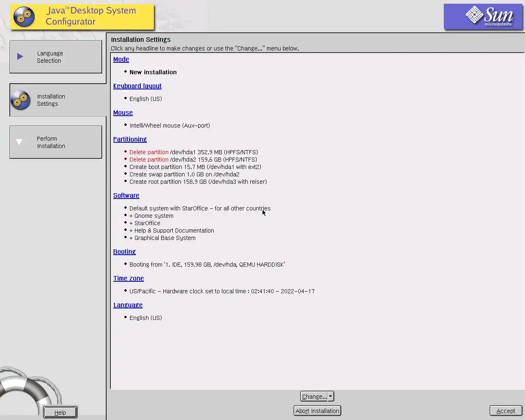This screenshot has width=525, height=420.
Task: Click the gears icon in Java Desktop System banner
Action: click(24, 17)
